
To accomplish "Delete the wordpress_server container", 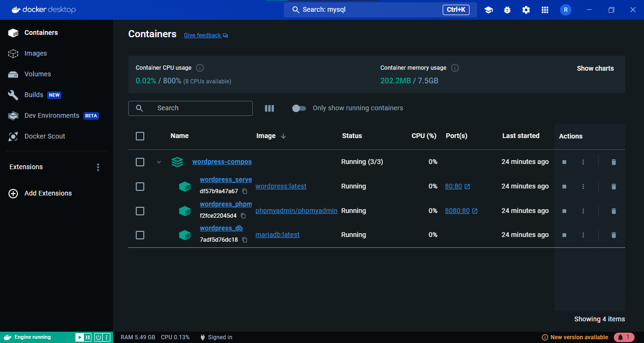I will click(613, 187).
